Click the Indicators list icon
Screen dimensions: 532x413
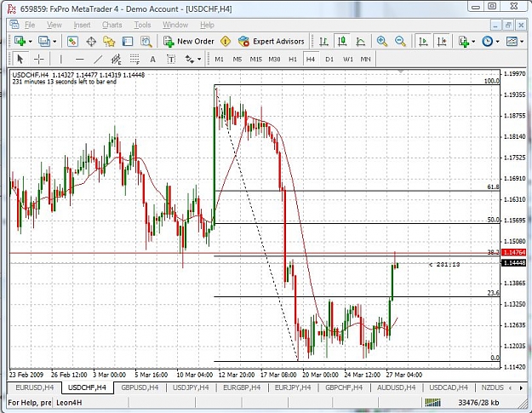(463, 42)
